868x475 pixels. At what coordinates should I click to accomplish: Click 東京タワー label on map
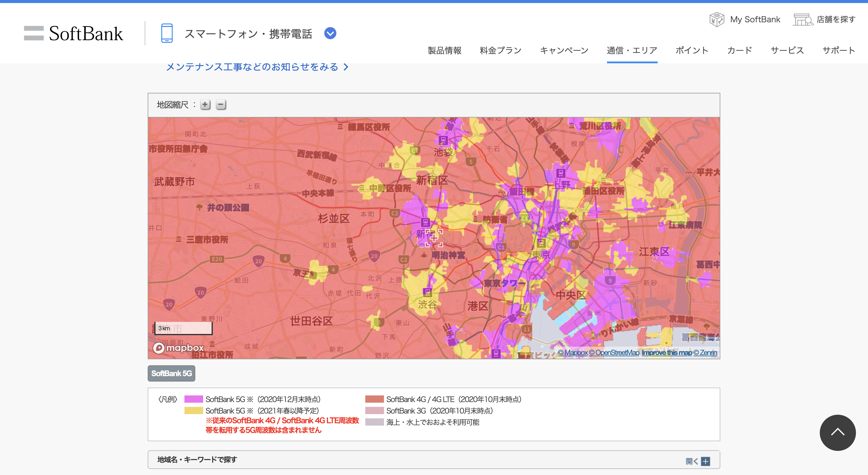505,283
